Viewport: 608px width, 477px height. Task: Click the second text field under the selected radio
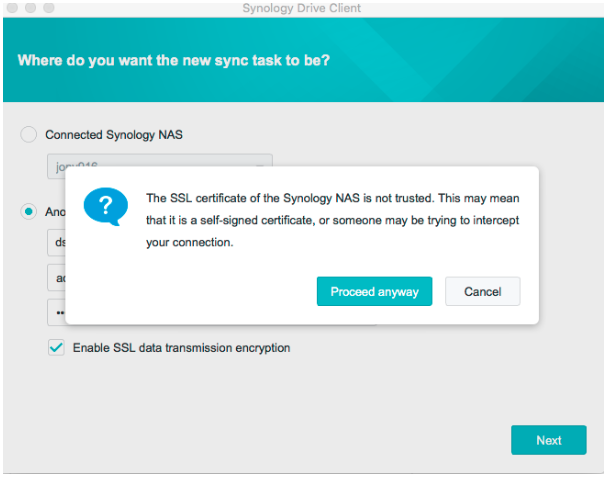56,277
